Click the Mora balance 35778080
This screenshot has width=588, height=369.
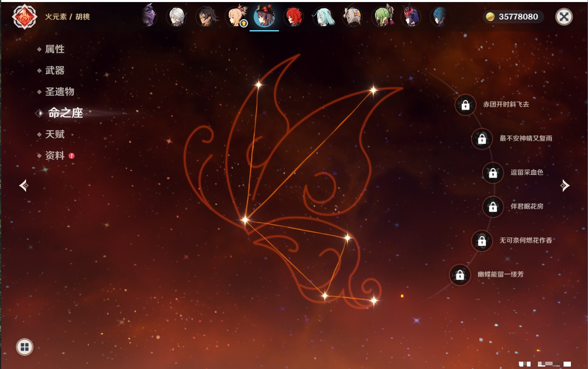[x=518, y=17]
